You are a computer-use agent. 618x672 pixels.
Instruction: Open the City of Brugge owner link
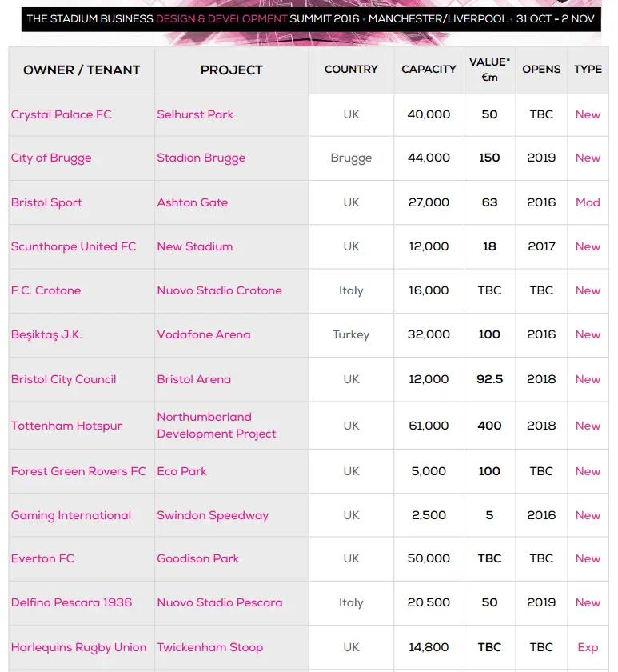51,158
